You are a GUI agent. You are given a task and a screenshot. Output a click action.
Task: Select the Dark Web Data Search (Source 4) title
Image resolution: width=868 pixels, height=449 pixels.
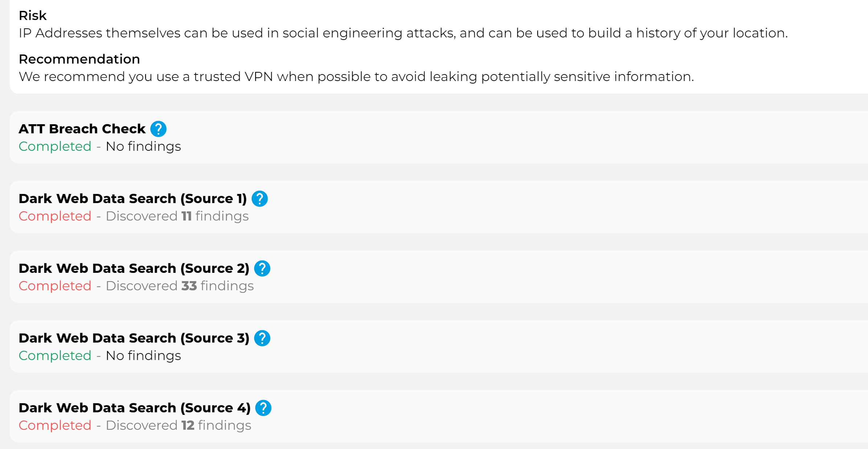tap(134, 408)
